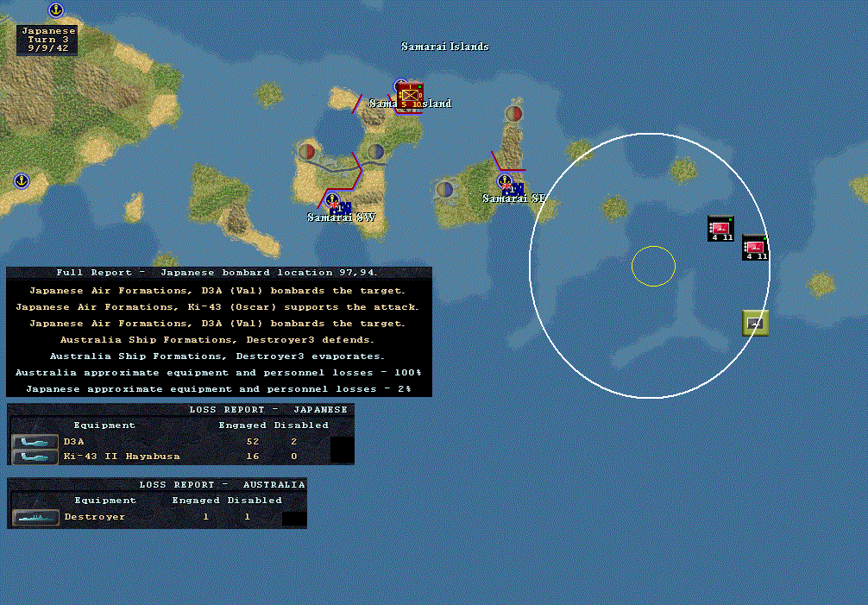868x605 pixels.
Task: Click the D3A disabled value 2
Action: click(x=294, y=442)
